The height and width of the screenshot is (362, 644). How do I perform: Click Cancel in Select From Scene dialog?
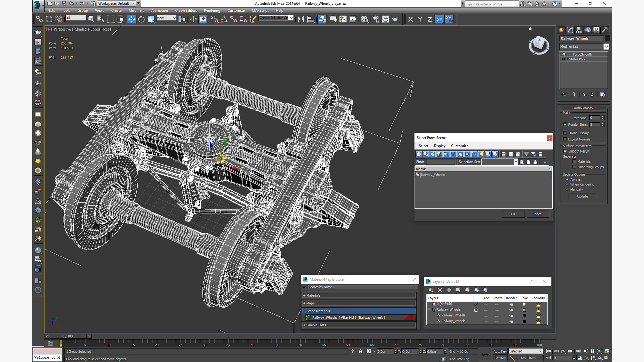point(537,214)
